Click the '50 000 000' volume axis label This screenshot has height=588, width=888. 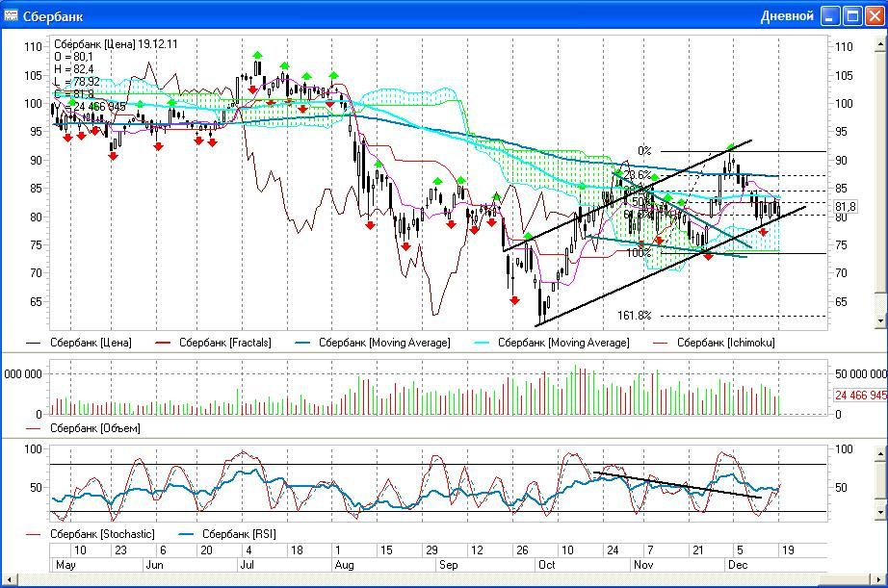861,374
